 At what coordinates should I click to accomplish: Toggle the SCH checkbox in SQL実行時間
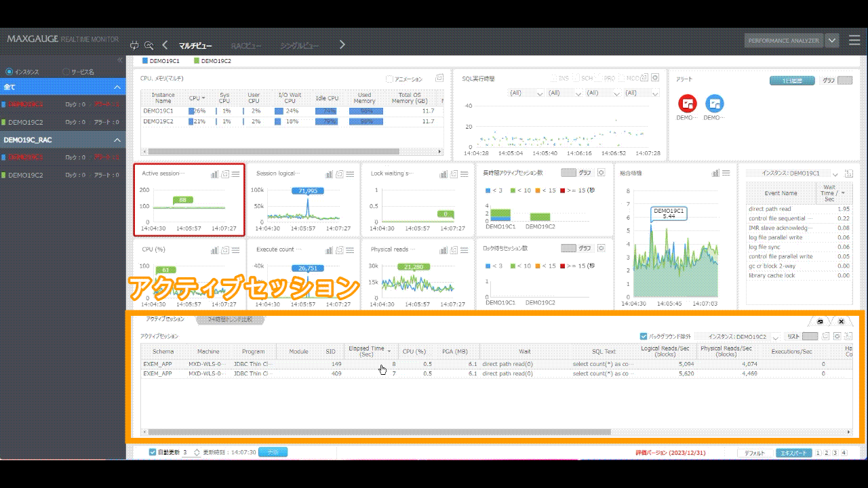pyautogui.click(x=576, y=79)
